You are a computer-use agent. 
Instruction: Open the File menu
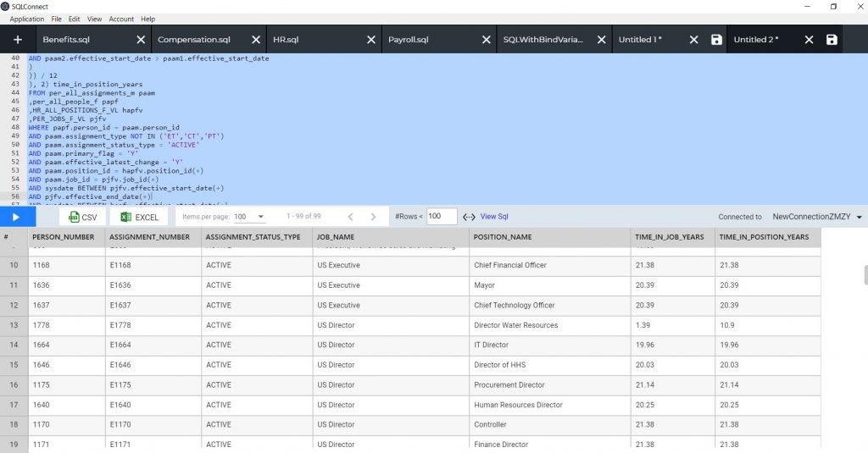(x=57, y=19)
